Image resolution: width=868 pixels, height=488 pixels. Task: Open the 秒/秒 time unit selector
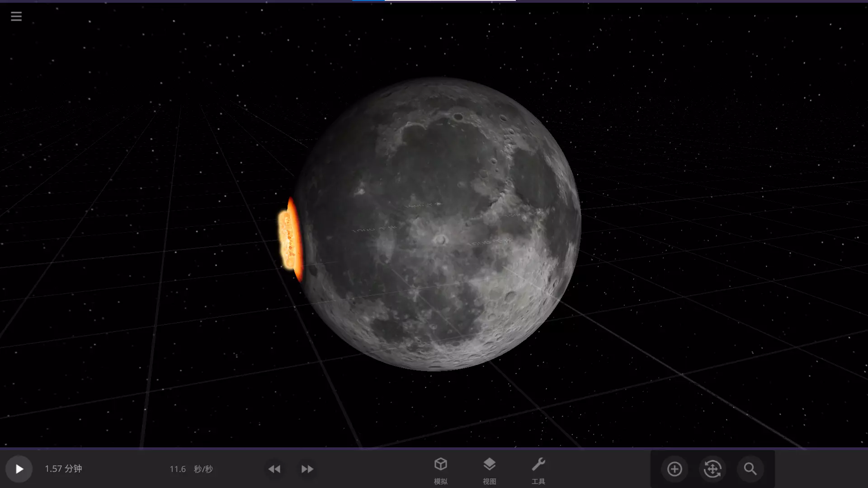coord(203,469)
